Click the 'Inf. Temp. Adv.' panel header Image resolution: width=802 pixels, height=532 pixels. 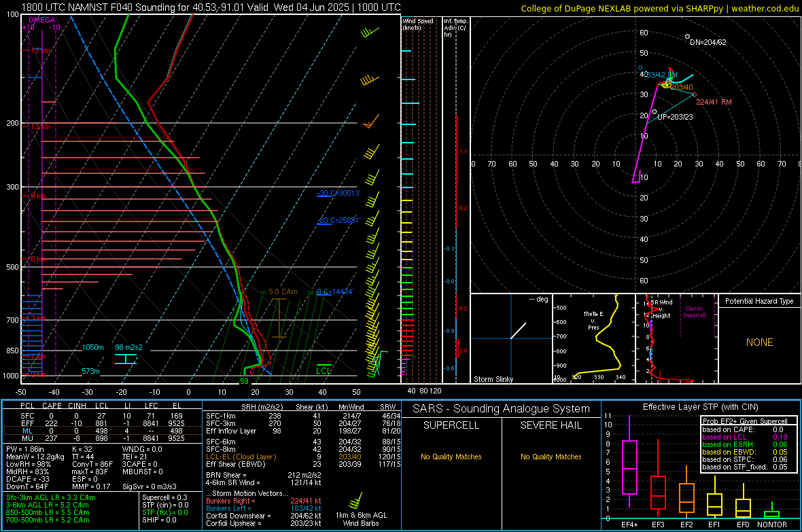pos(456,28)
